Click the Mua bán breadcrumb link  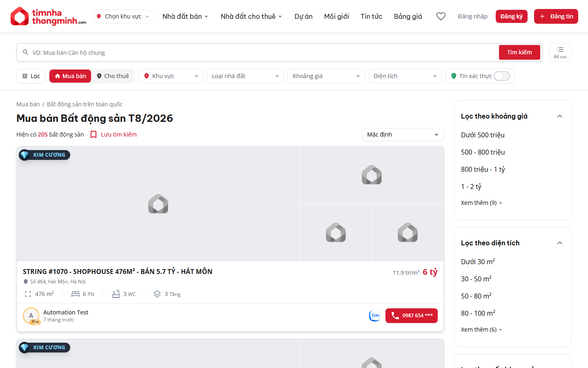tap(28, 104)
